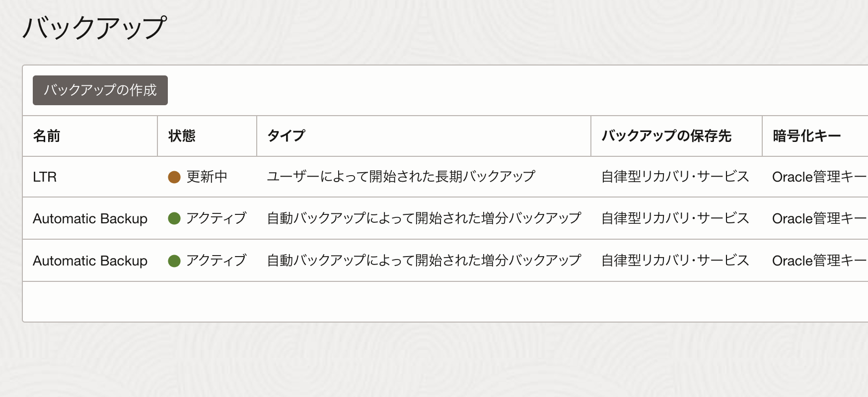Open the bottom Automatic Backup entry
The image size is (868, 397).
pyautogui.click(x=90, y=261)
